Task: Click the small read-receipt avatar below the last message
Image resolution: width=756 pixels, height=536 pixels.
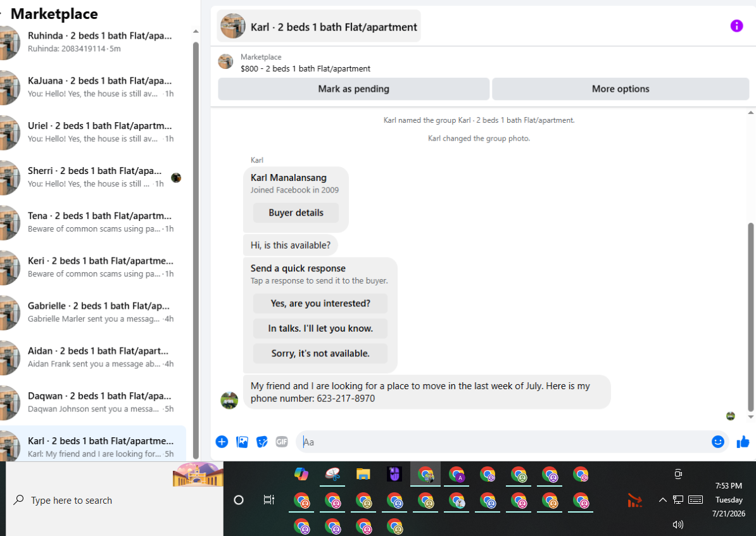Action: click(731, 416)
